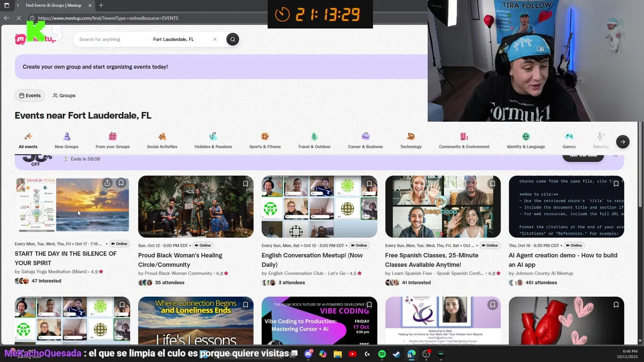Open Spotify from the taskbar
The height and width of the screenshot is (362, 644).
(382, 354)
